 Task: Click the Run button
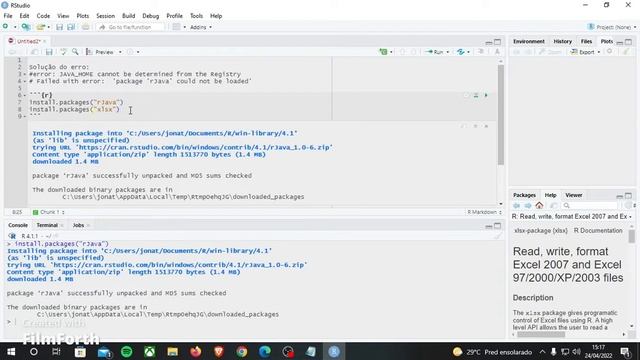tap(435, 52)
